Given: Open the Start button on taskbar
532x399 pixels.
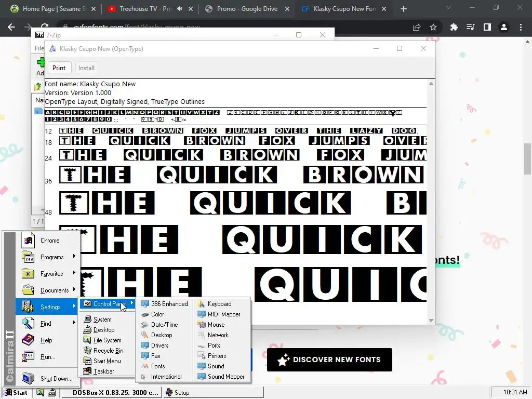Looking at the screenshot, I should 16,393.
